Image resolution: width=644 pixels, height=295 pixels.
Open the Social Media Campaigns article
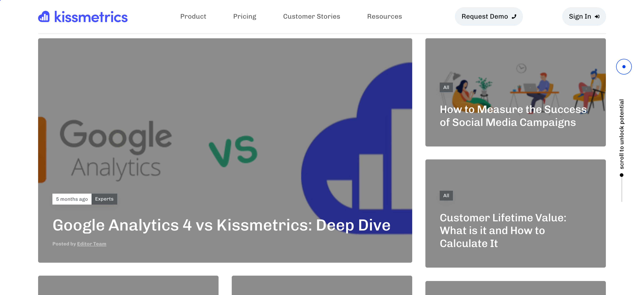[x=513, y=116]
